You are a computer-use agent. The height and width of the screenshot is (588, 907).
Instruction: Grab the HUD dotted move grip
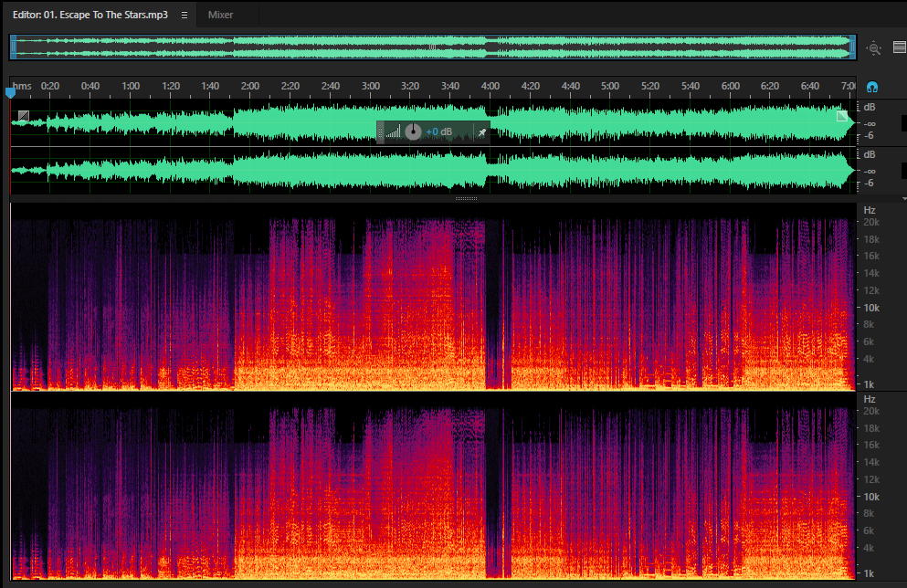tap(380, 132)
